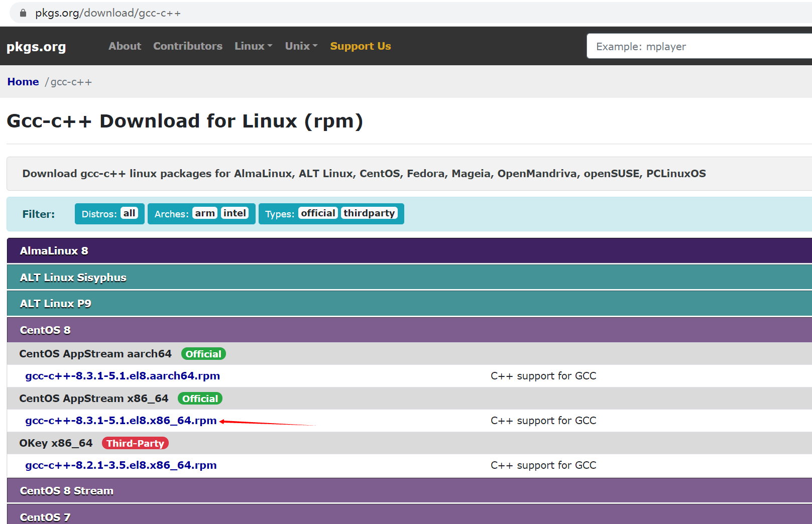812x524 pixels.
Task: Click 'C++ support for GCC' in OKey row
Action: coord(543,465)
